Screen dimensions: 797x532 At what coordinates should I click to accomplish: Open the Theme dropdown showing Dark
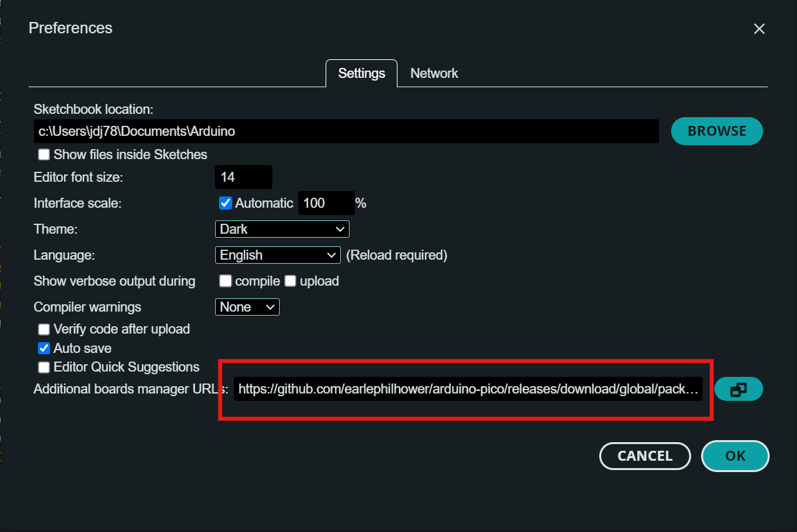[282, 229]
